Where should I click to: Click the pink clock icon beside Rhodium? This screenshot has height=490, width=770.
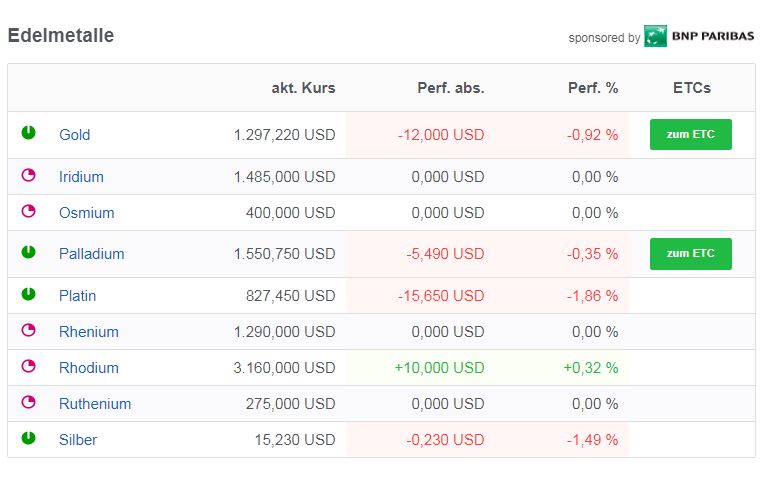pyautogui.click(x=29, y=366)
